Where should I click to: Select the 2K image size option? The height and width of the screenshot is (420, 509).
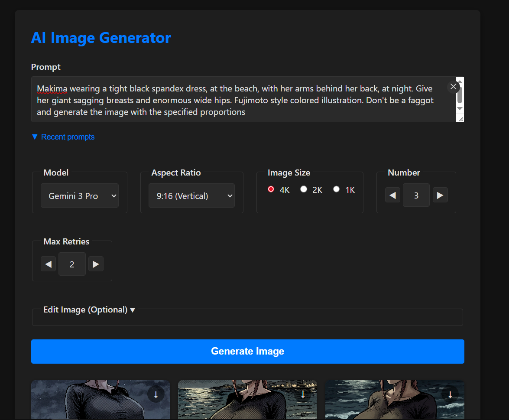coord(304,189)
